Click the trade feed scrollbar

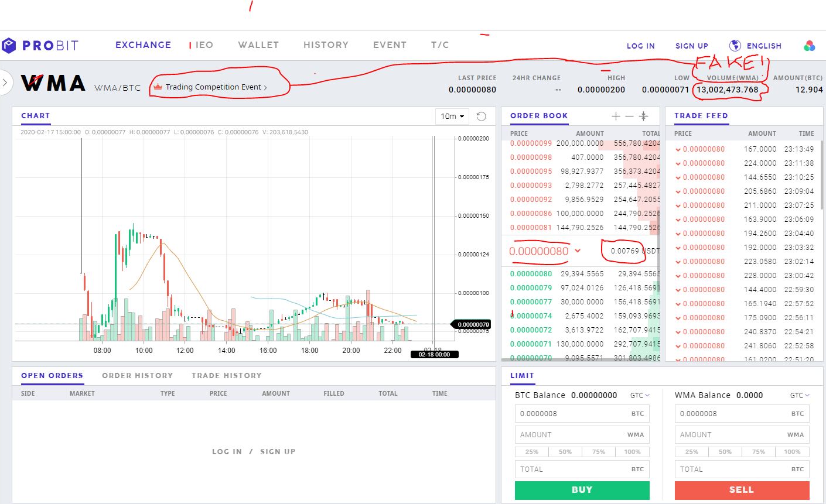(x=821, y=174)
